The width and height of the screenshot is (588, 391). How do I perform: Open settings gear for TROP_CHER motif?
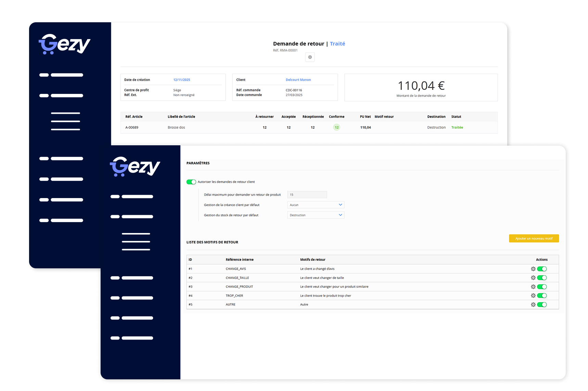coord(533,296)
